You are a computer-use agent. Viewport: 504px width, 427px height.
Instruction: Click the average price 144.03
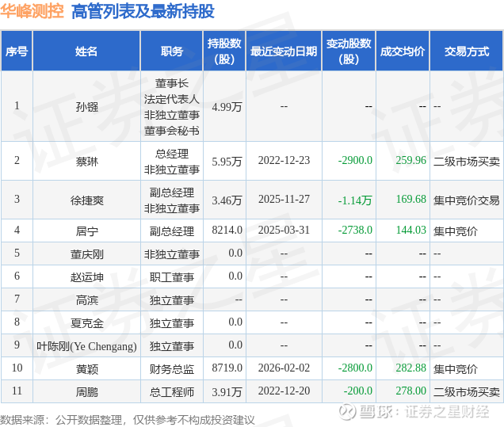pos(410,230)
